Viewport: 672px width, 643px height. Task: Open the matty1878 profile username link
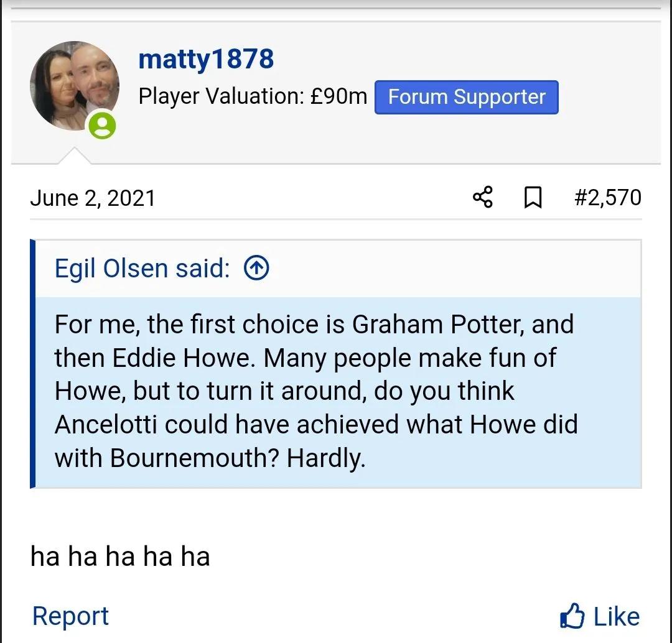tap(206, 60)
